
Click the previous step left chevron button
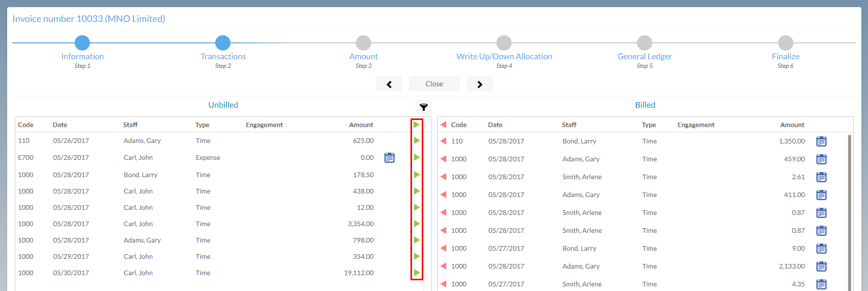(x=389, y=84)
